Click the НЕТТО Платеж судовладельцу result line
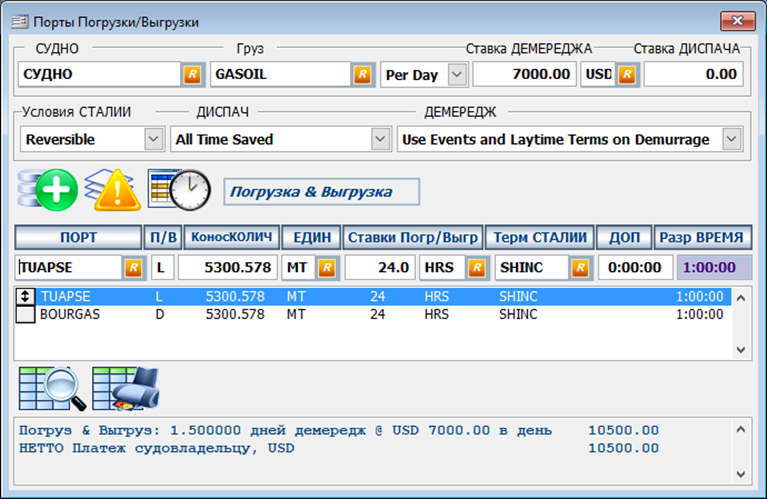 338,448
